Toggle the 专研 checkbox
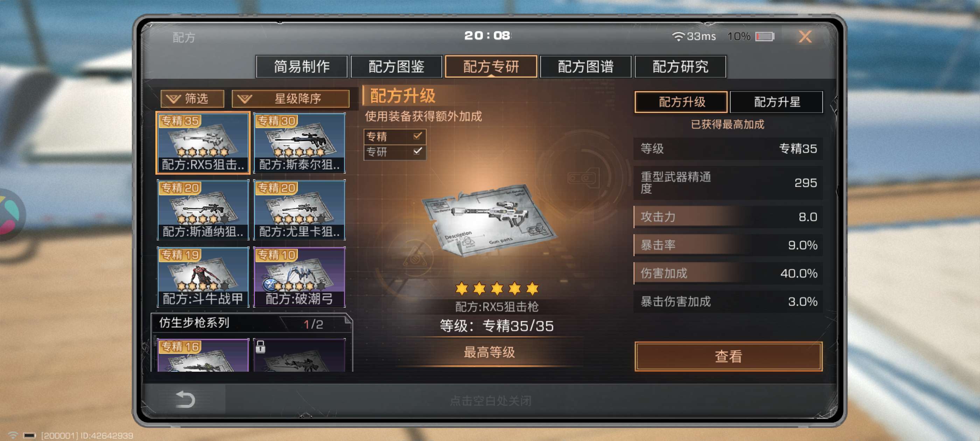980x441 pixels. point(417,152)
